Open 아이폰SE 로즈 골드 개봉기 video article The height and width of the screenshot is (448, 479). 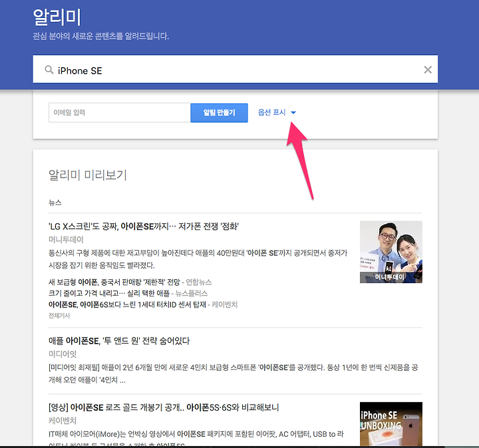tap(164, 407)
